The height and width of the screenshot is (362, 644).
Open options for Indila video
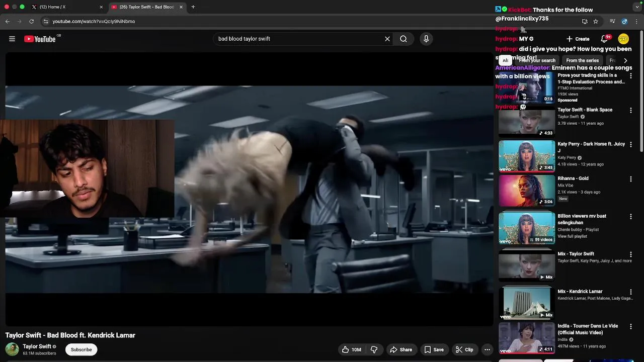630,327
